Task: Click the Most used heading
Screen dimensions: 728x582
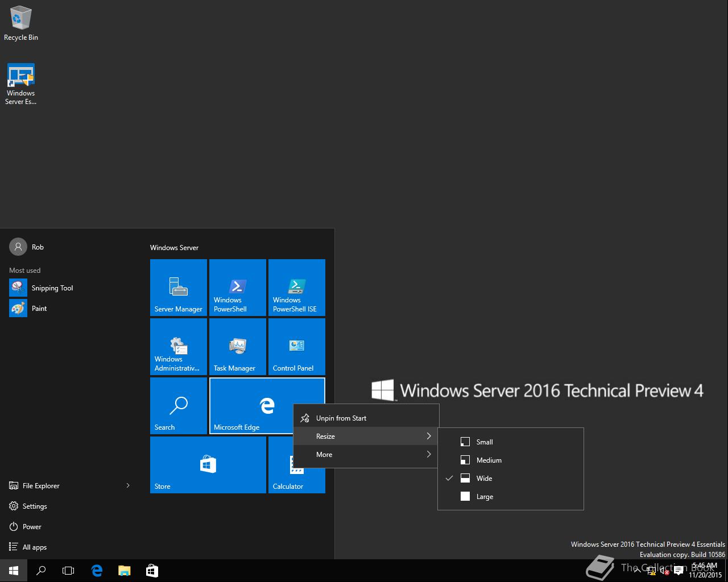Action: point(25,270)
